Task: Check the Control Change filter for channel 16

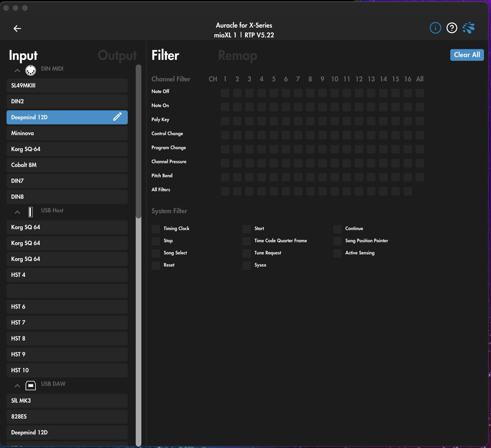Action: coord(408,135)
